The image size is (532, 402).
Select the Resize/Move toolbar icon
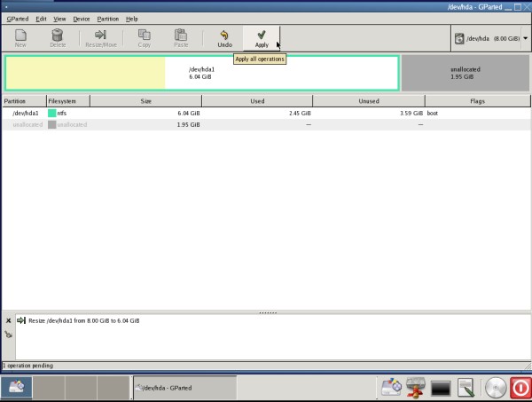click(x=101, y=38)
